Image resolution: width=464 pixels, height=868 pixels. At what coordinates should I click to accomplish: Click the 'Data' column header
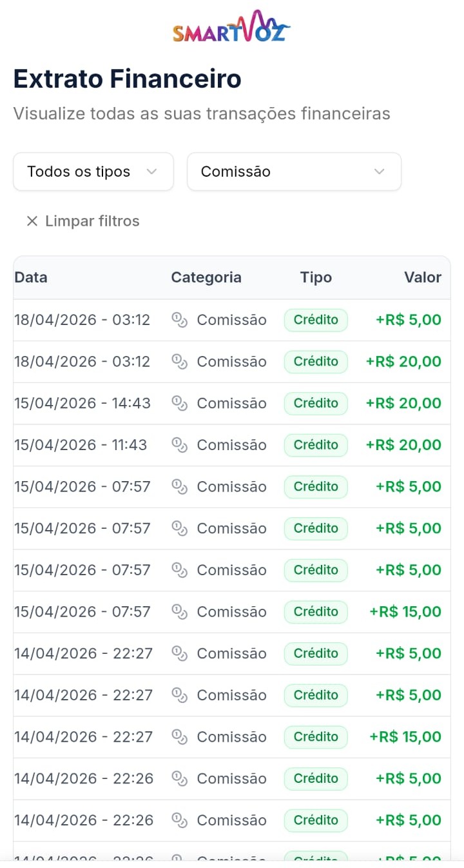[31, 277]
